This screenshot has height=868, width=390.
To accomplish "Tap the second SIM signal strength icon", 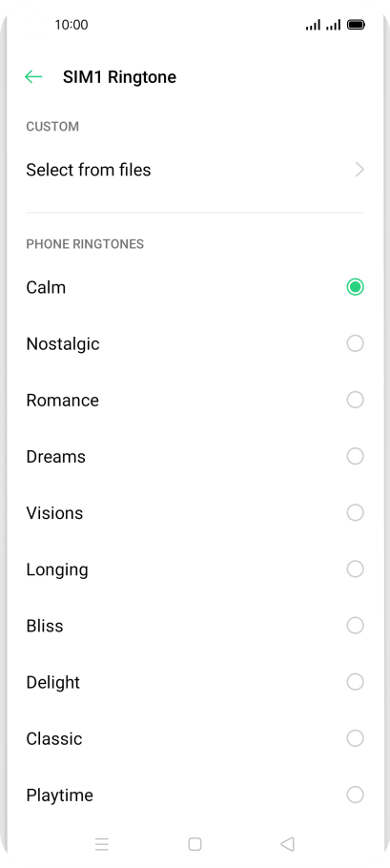I will [x=333, y=25].
